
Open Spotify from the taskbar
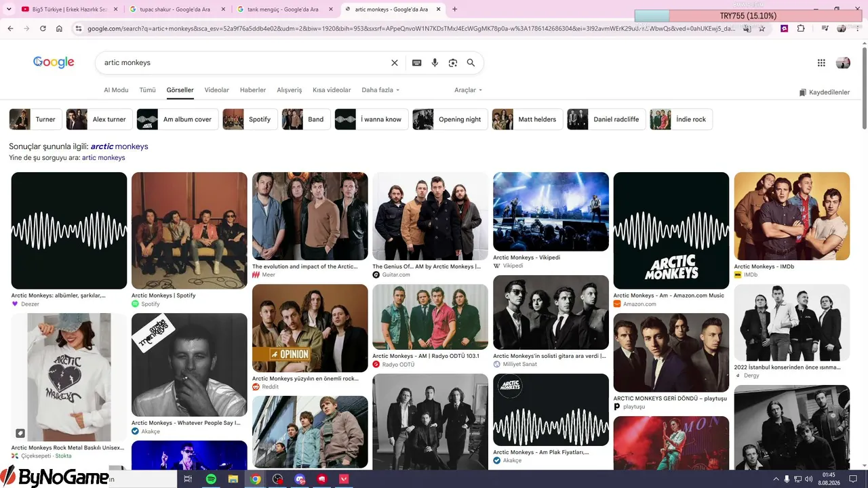point(211,479)
